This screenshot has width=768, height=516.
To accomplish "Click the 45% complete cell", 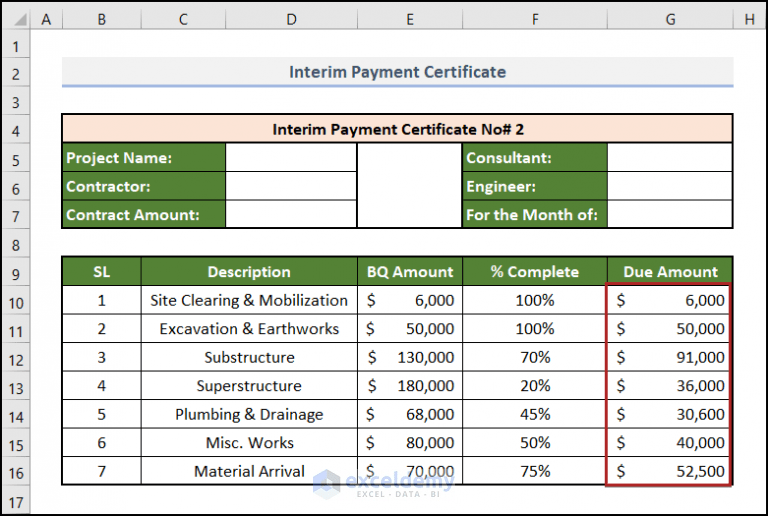I will (x=535, y=414).
